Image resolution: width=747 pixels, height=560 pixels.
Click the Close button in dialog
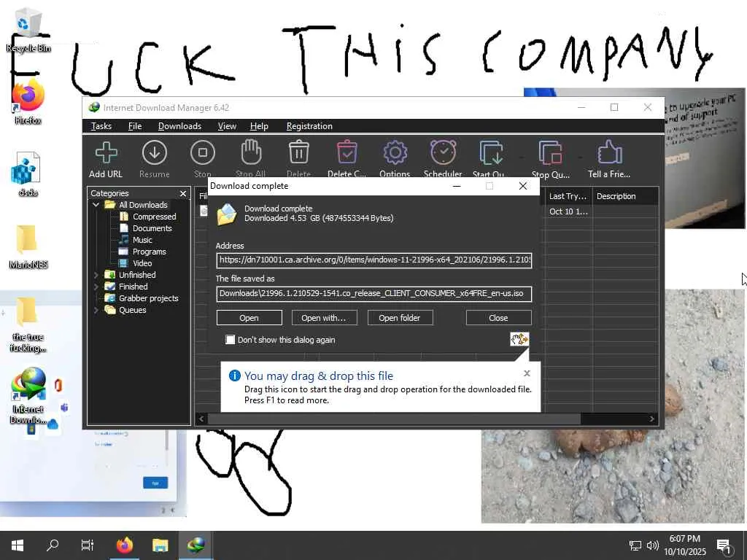[x=498, y=318]
